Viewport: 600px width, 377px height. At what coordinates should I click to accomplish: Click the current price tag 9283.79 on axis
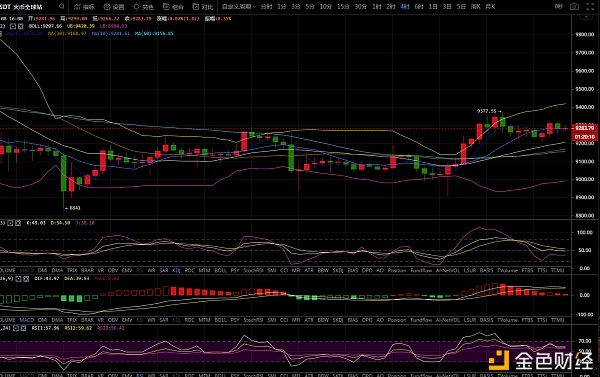pos(584,128)
